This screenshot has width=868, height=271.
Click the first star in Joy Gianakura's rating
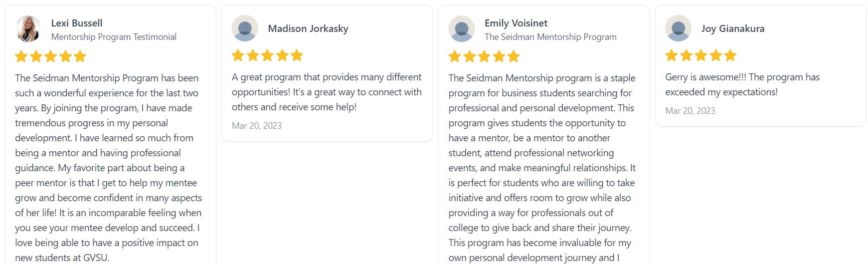point(672,55)
